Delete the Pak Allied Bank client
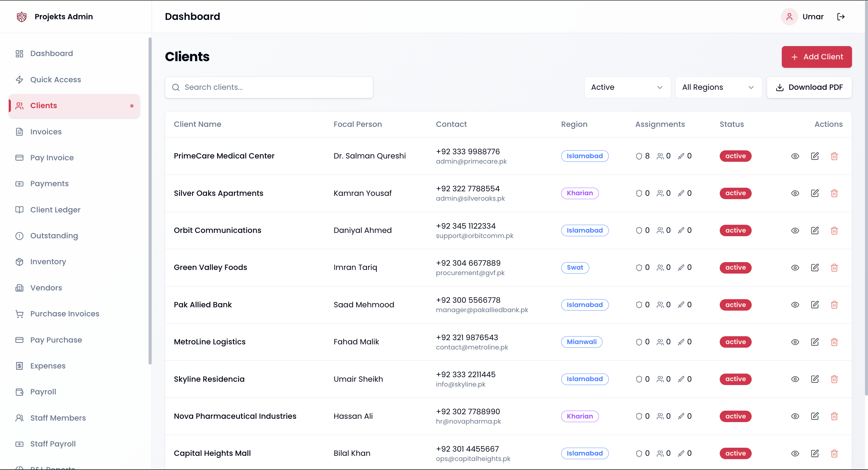868x470 pixels. point(834,305)
